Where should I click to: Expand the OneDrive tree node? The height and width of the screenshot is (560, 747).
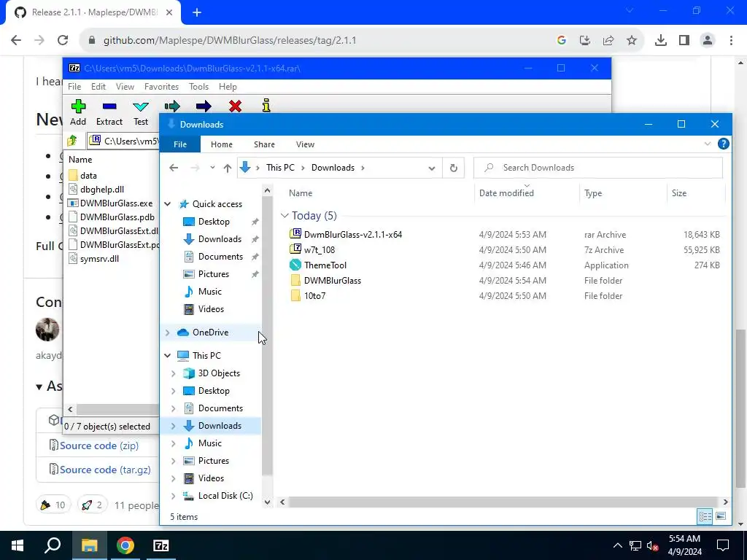click(x=168, y=332)
